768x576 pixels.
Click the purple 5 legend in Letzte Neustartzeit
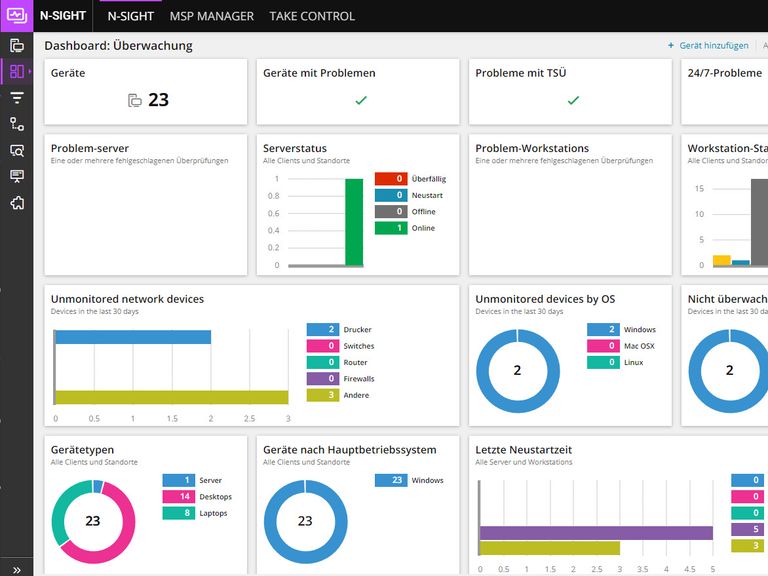(747, 529)
